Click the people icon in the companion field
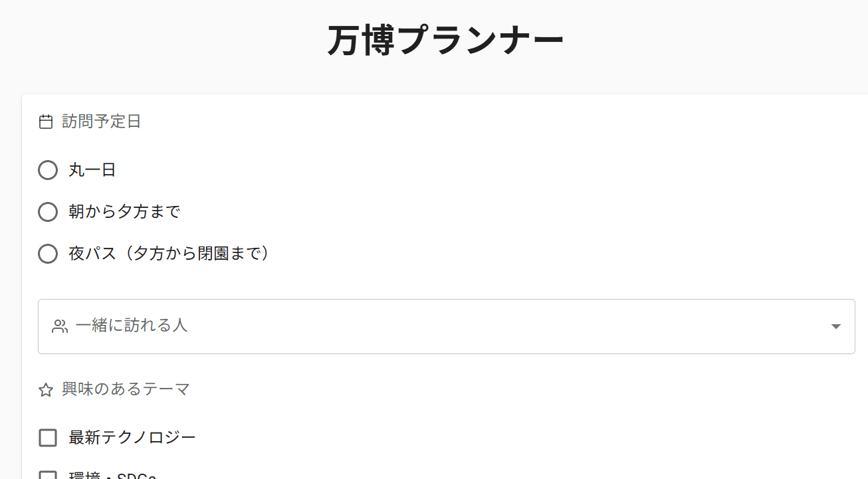The image size is (868, 479). tap(60, 326)
